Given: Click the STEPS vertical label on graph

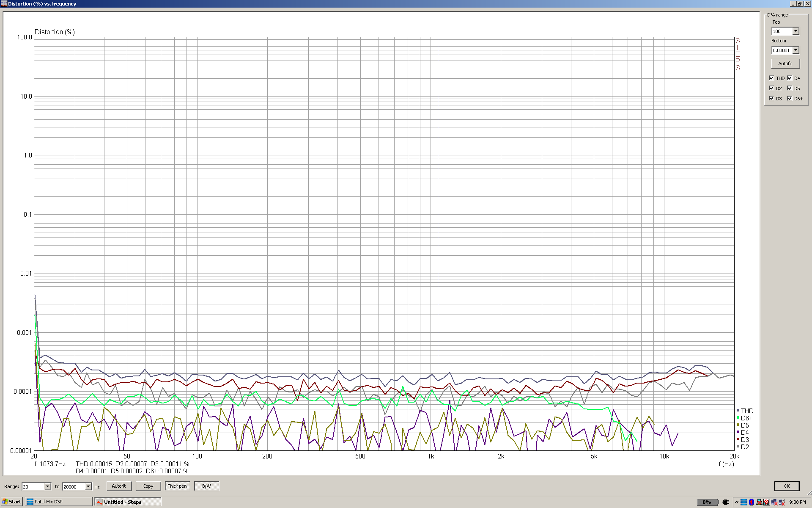Looking at the screenshot, I should point(738,54).
